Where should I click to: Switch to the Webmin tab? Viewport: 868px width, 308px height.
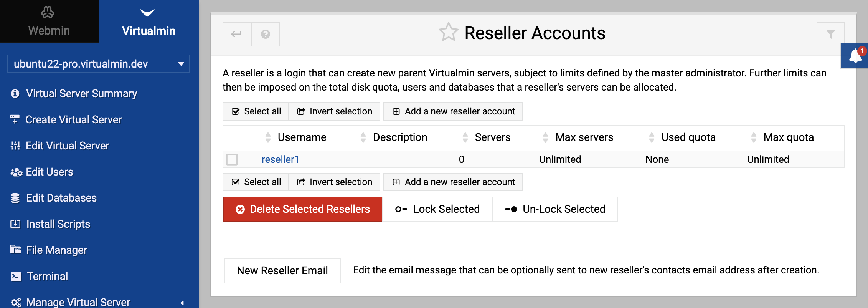pyautogui.click(x=49, y=22)
